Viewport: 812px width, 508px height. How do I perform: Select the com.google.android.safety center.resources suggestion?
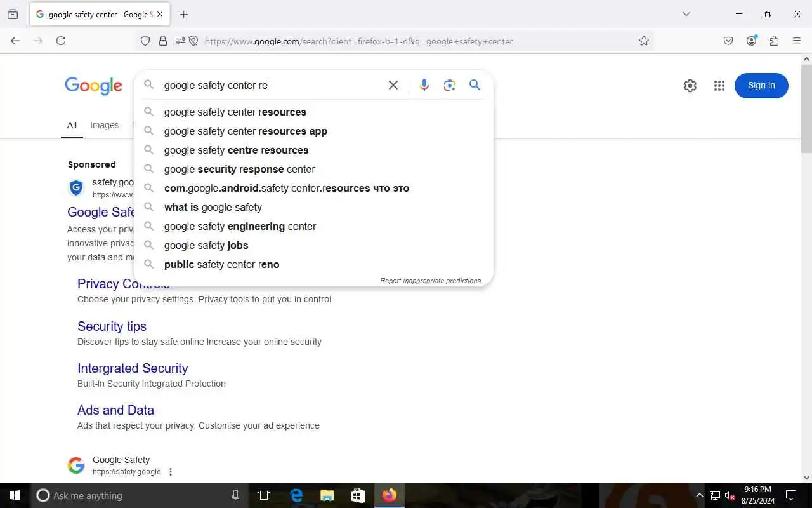click(313, 188)
